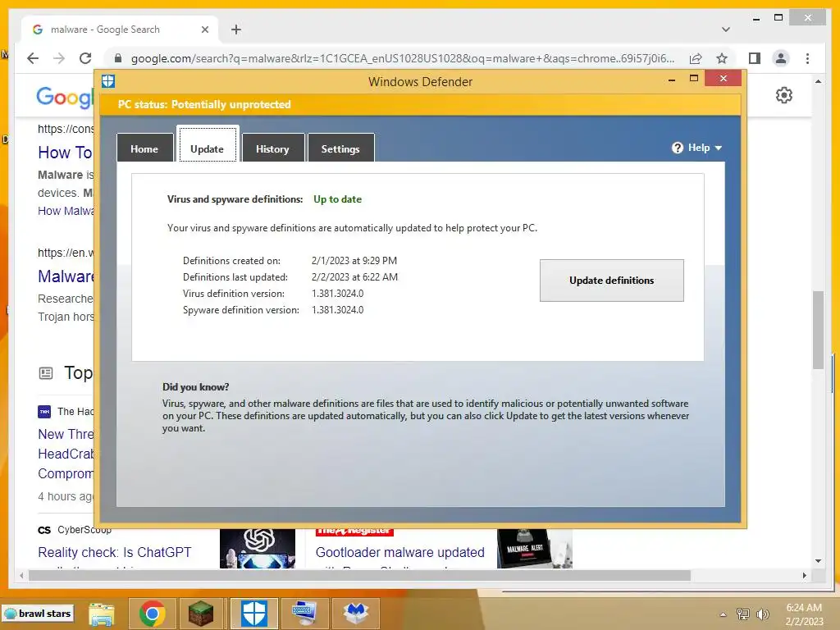840x630 pixels.
Task: Click the 'Up to date' status text
Action: tap(337, 199)
